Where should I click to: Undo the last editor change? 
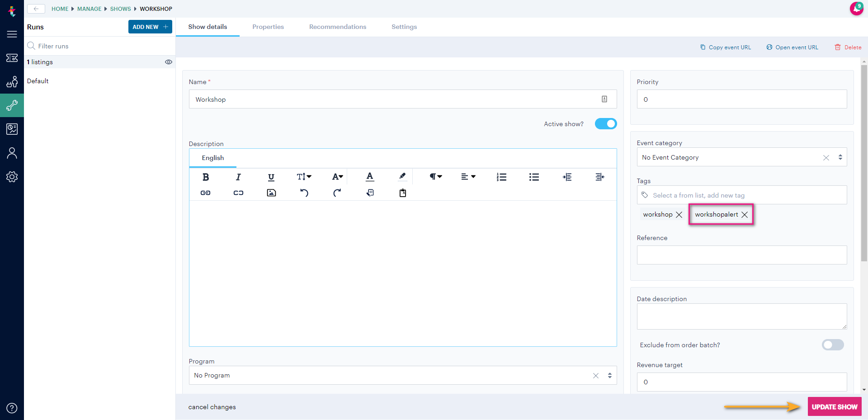pos(304,193)
